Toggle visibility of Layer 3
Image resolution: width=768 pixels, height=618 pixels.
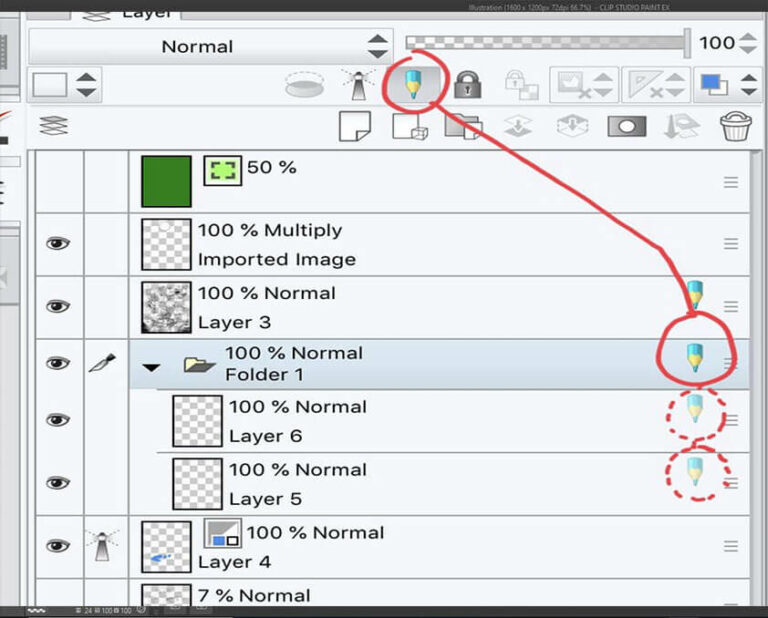tap(58, 307)
